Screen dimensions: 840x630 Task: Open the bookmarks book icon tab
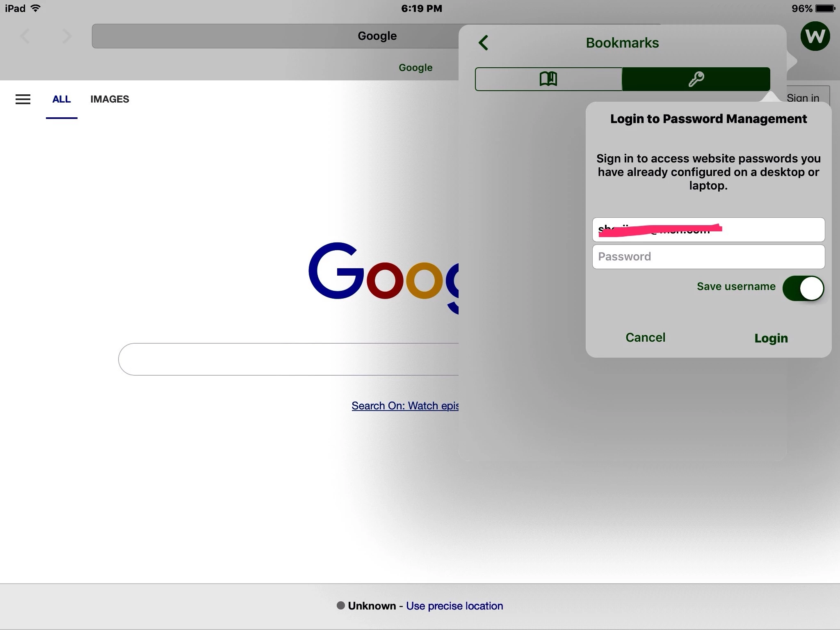pos(548,79)
